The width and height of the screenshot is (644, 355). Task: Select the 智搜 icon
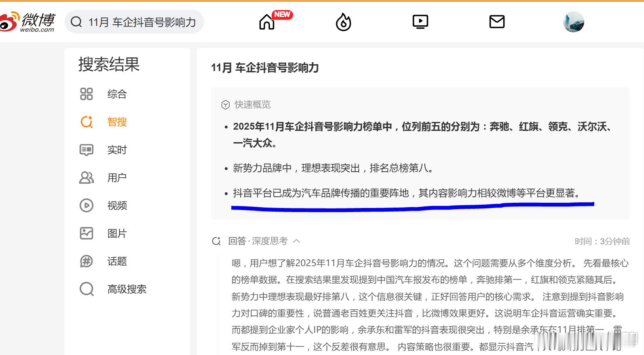coord(87,122)
